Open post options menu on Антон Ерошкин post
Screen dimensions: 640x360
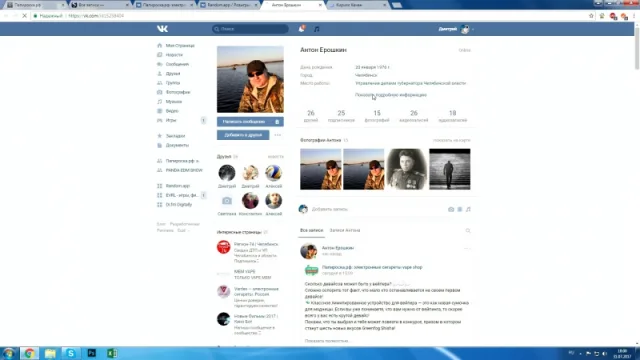(467, 248)
